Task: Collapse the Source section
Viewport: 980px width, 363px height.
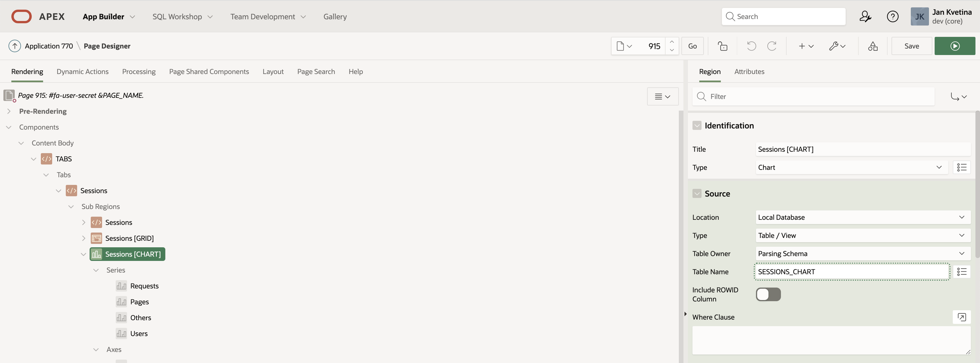Action: point(696,194)
